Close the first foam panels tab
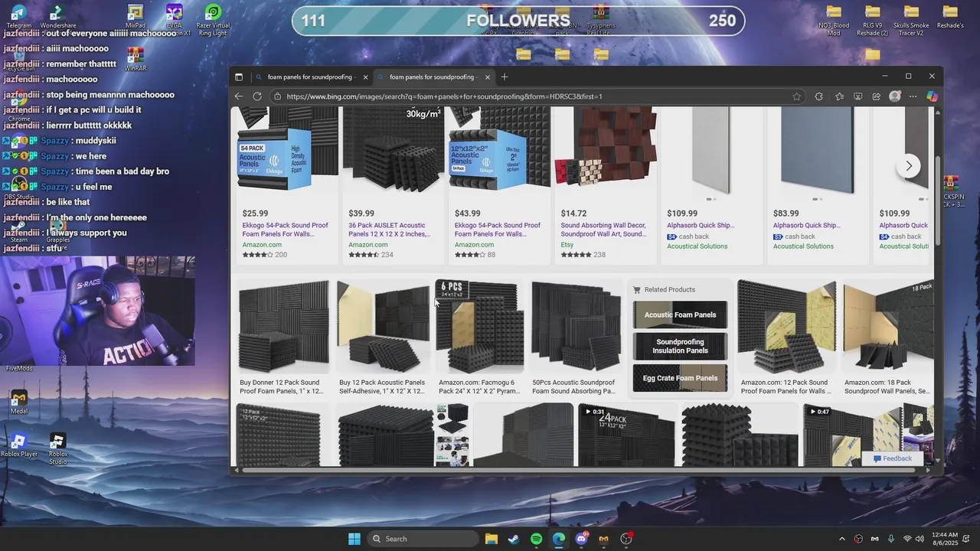Image resolution: width=980 pixels, height=551 pixels. tap(365, 77)
